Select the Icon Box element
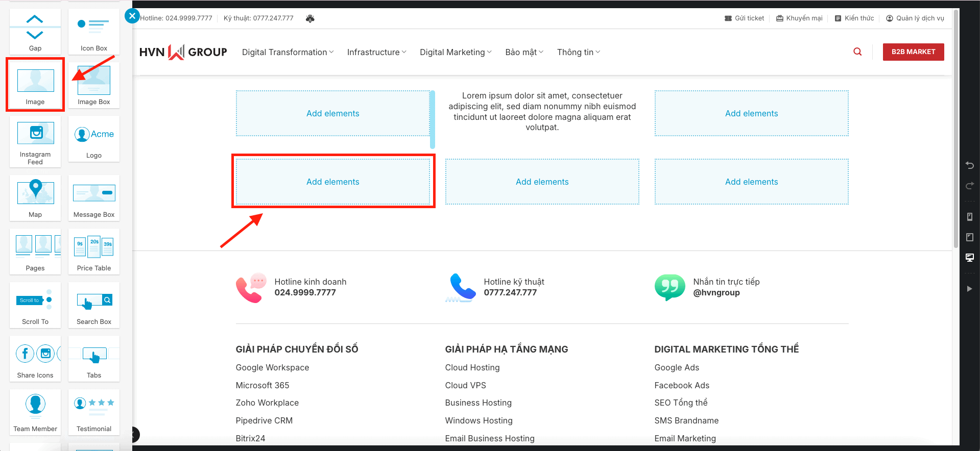 point(94,31)
